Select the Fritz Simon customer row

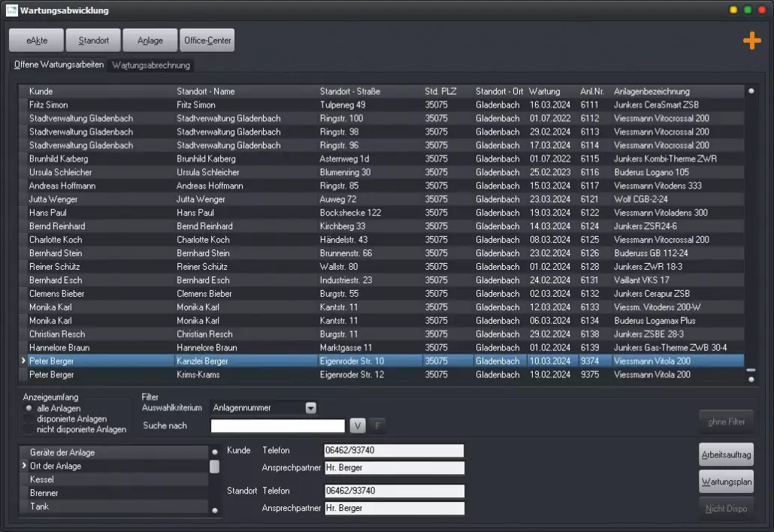coord(381,104)
